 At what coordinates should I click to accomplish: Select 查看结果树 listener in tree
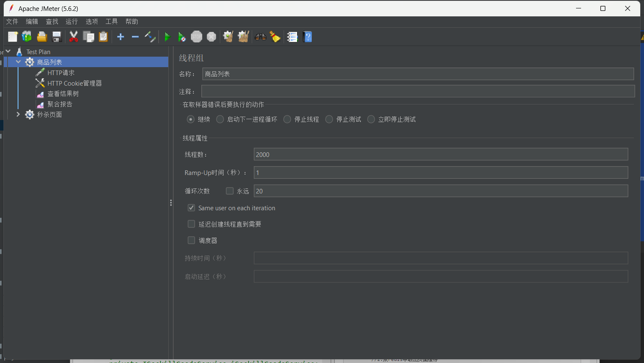(x=63, y=94)
